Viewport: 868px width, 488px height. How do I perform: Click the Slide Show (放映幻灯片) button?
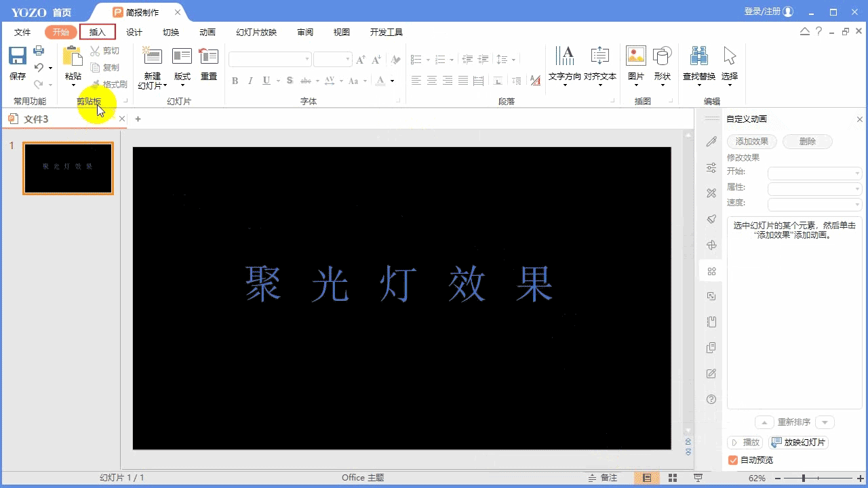799,443
